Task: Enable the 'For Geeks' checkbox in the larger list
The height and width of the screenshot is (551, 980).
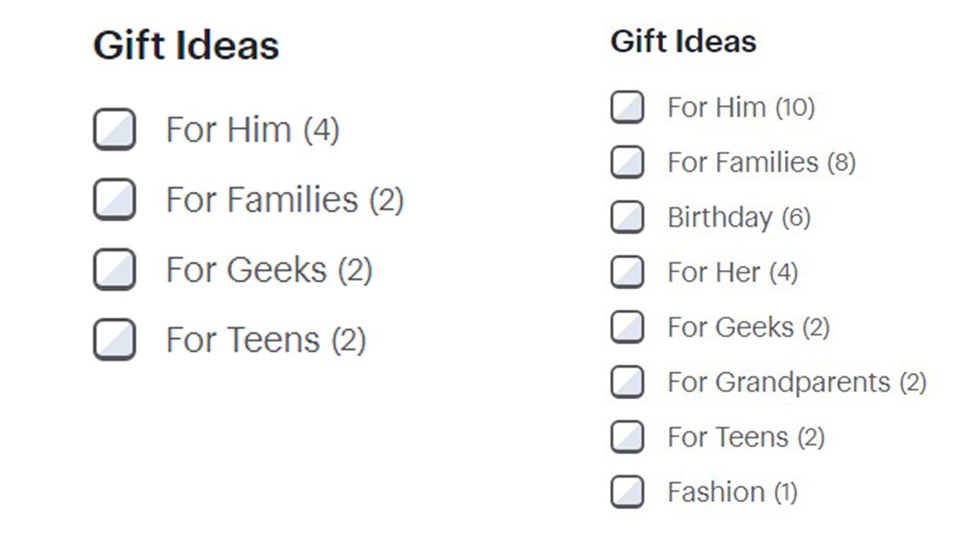Action: coord(114,270)
